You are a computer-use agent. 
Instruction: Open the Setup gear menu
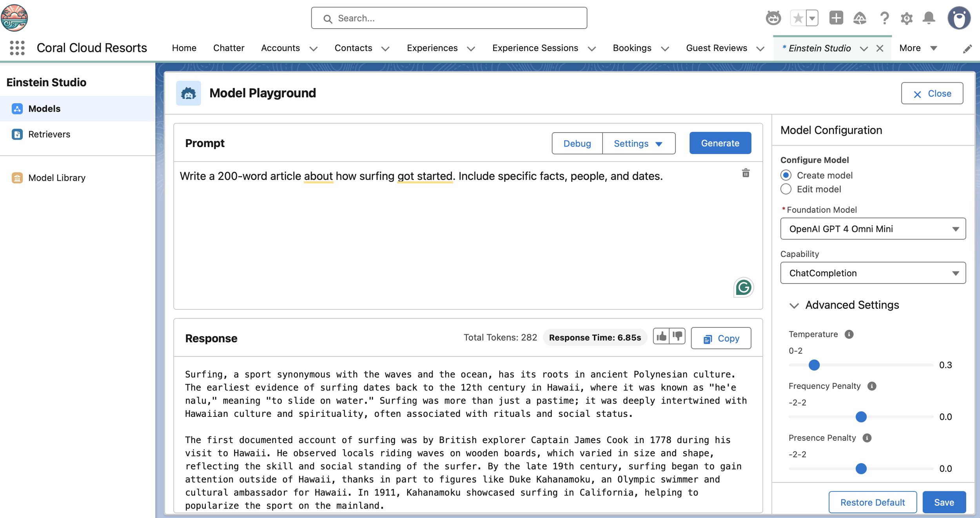[x=906, y=18]
